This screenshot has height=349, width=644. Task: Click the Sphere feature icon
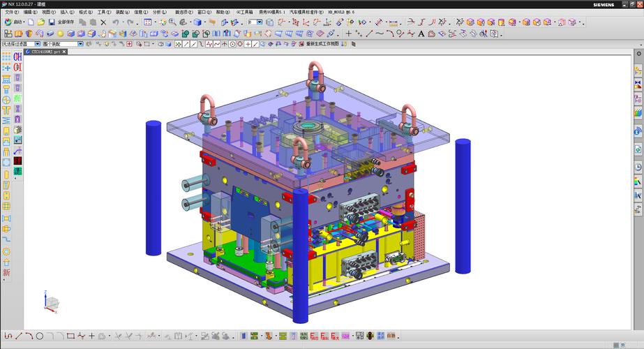coord(61,34)
